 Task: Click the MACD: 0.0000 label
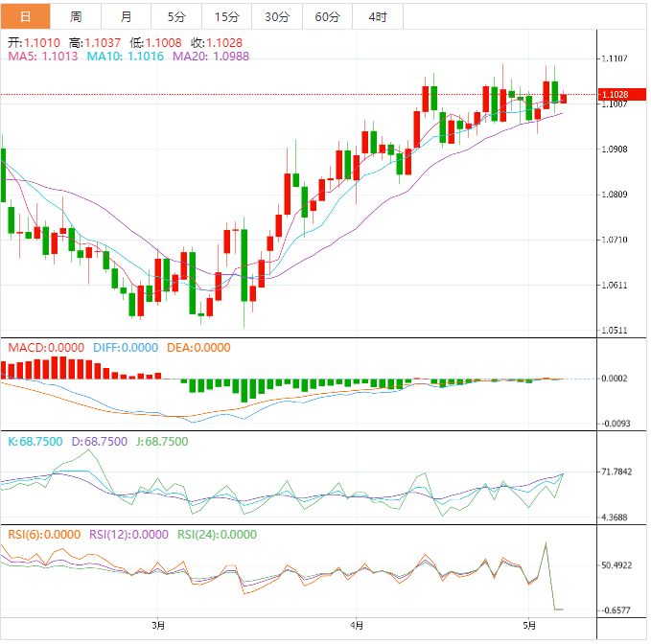pyautogui.click(x=46, y=347)
